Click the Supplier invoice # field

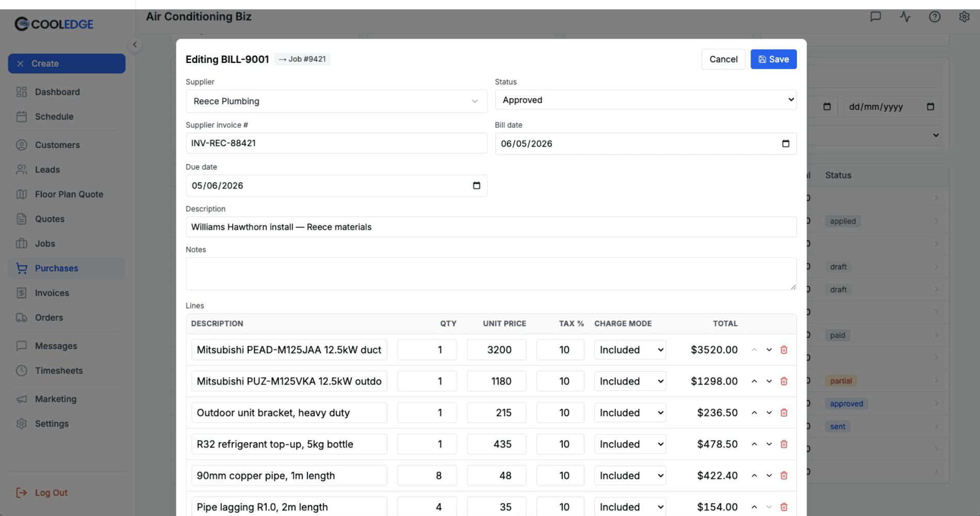pyautogui.click(x=336, y=143)
